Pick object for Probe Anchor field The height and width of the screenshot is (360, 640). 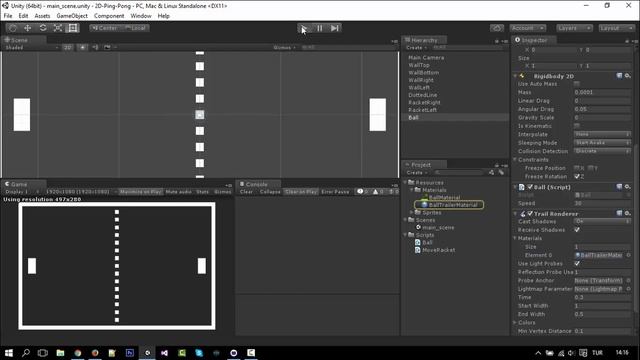629,280
